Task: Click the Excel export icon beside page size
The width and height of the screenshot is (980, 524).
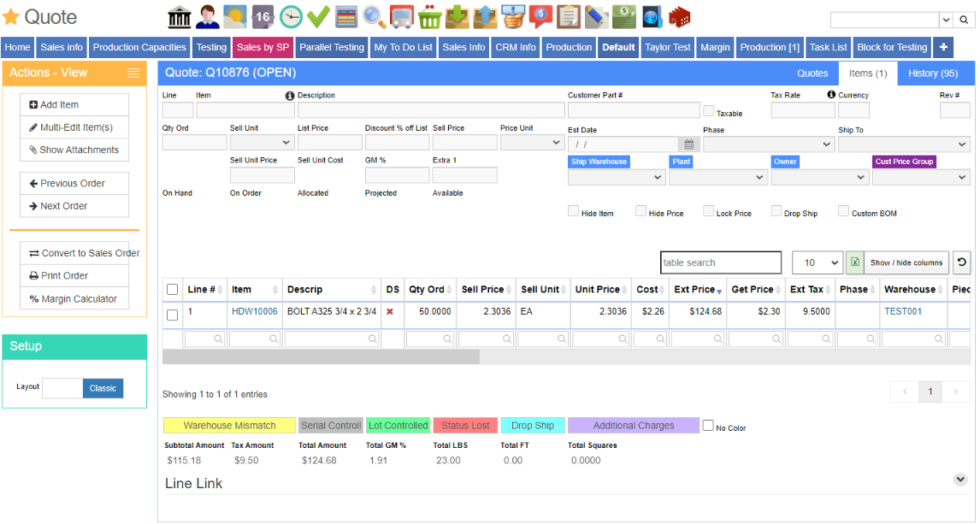Action: click(854, 262)
